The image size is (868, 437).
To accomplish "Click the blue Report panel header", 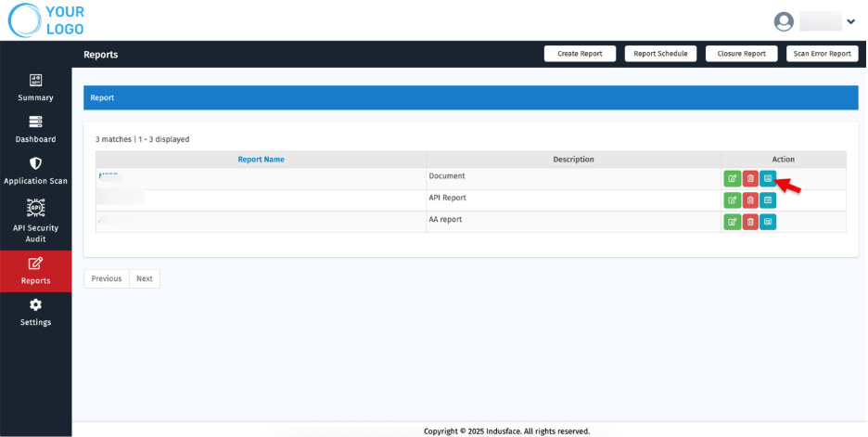I will (470, 97).
